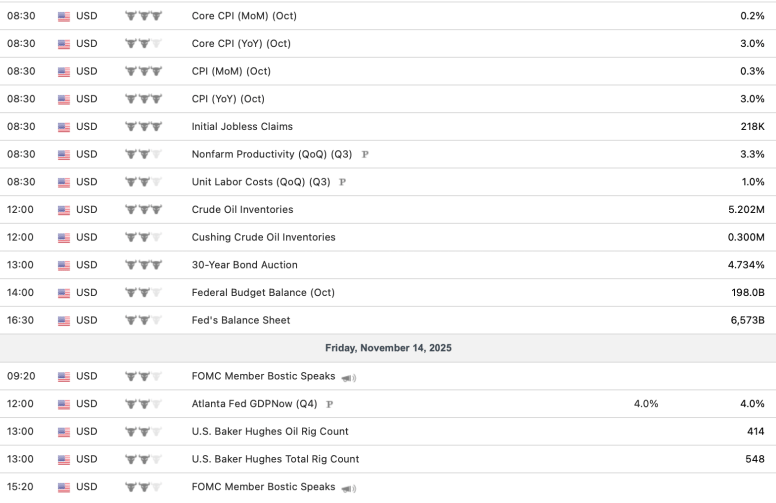Open Cushing Crude Oil Inventories event details
This screenshot has height=503, width=776.
coord(263,237)
